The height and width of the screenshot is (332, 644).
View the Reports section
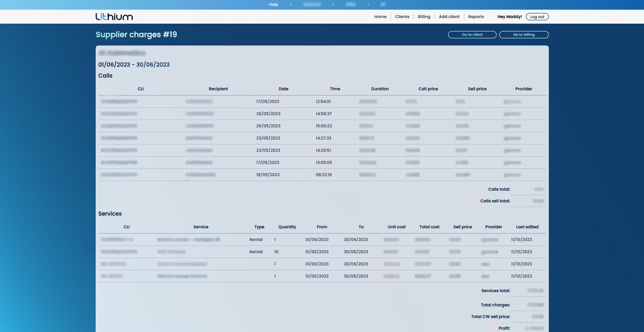476,17
